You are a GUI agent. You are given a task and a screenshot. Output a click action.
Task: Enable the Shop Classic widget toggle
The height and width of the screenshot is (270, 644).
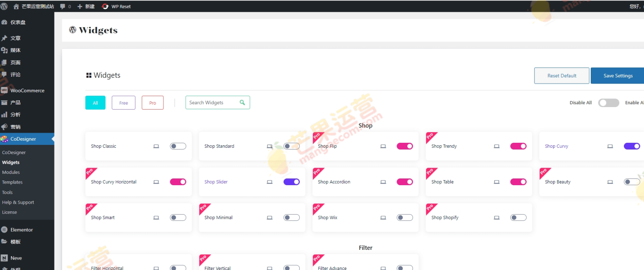[x=178, y=146]
